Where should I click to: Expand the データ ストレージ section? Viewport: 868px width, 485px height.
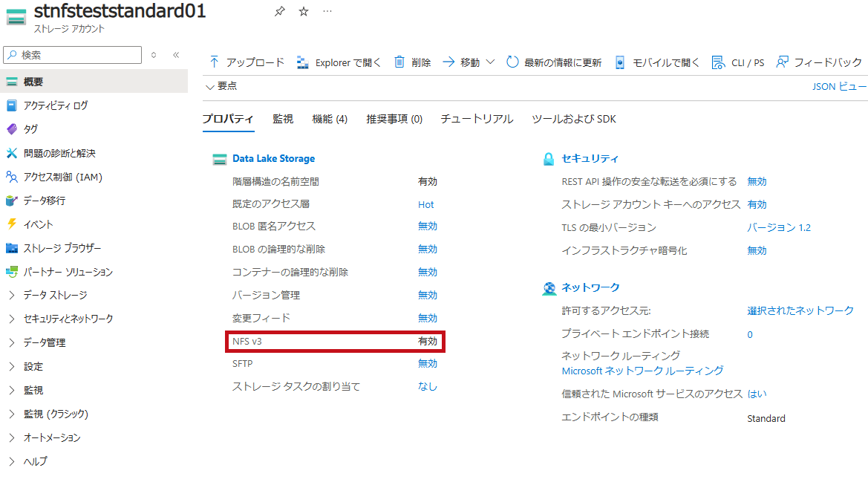click(x=49, y=295)
